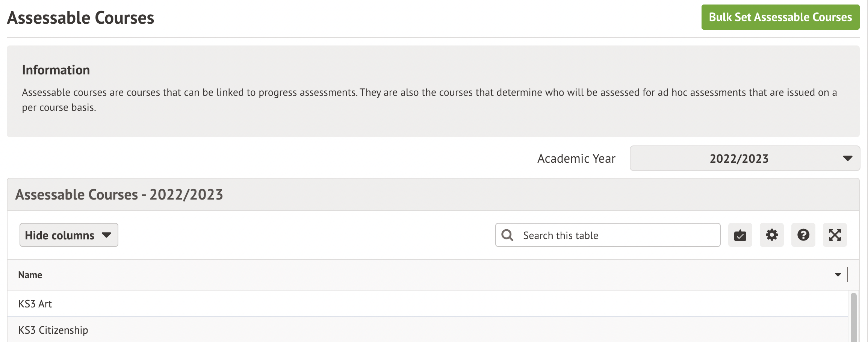Open the Name column sort arrow menu
The height and width of the screenshot is (342, 868).
click(838, 275)
